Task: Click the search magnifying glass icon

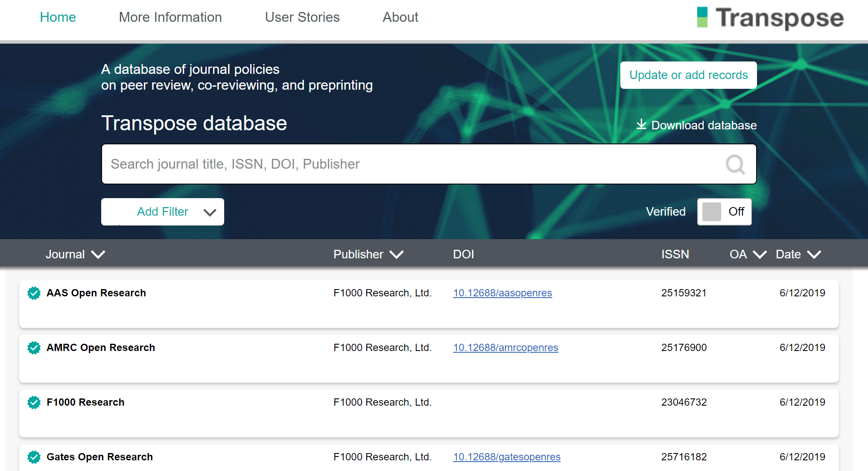Action: [734, 164]
